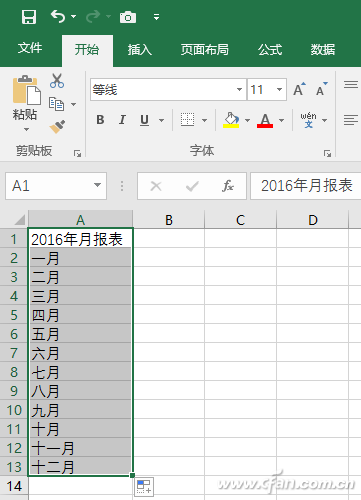This screenshot has width=361, height=500.
Task: Click the wén phonetic guide icon
Action: coord(308,120)
